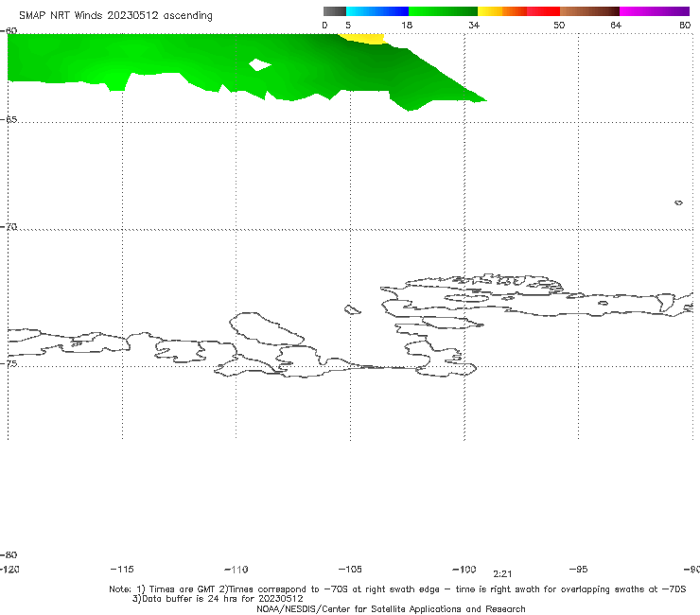Click the white data gap inside the green swath
This screenshot has width=700, height=615.
click(x=259, y=64)
